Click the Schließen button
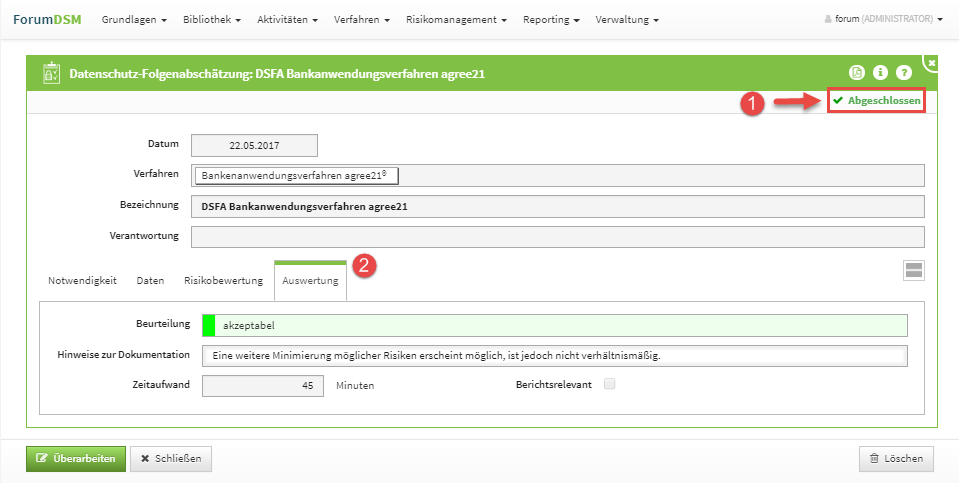959x483 pixels. pyautogui.click(x=171, y=459)
